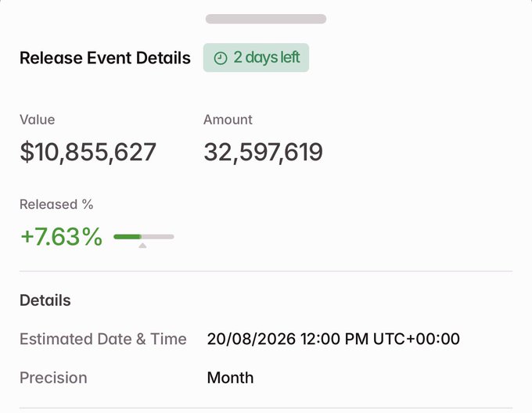
Task: Click the released percentage progress bar
Action: pos(144,237)
